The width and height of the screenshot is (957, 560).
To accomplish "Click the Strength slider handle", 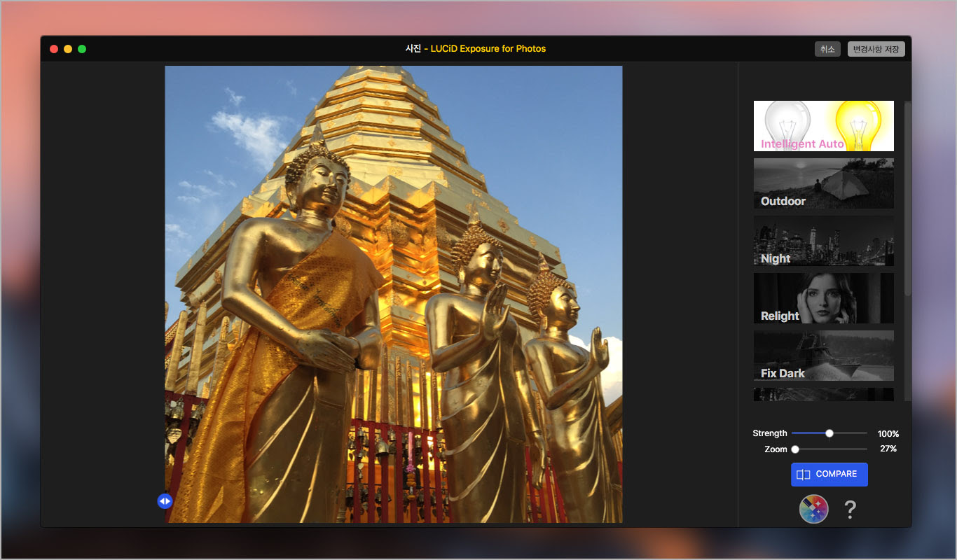I will click(x=829, y=433).
